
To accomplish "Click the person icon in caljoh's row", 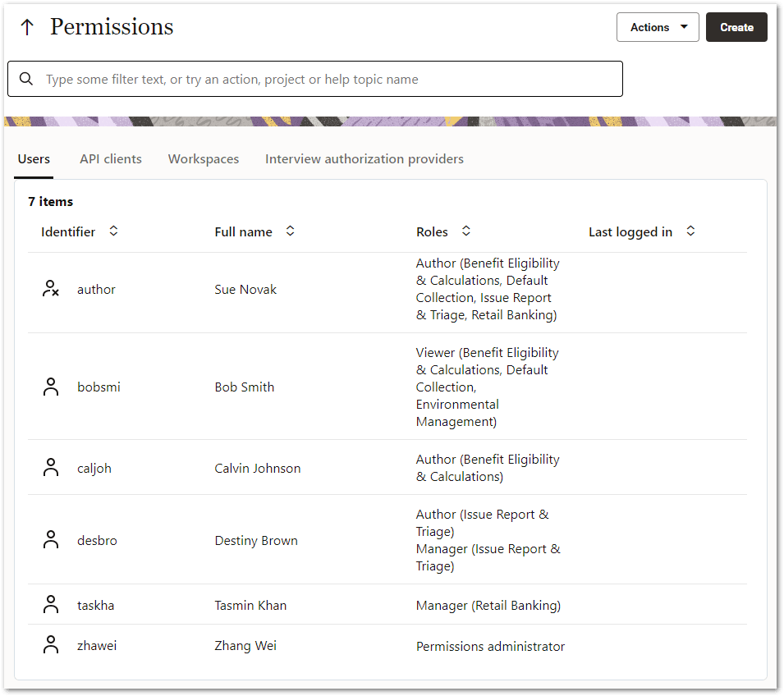I will tap(50, 467).
